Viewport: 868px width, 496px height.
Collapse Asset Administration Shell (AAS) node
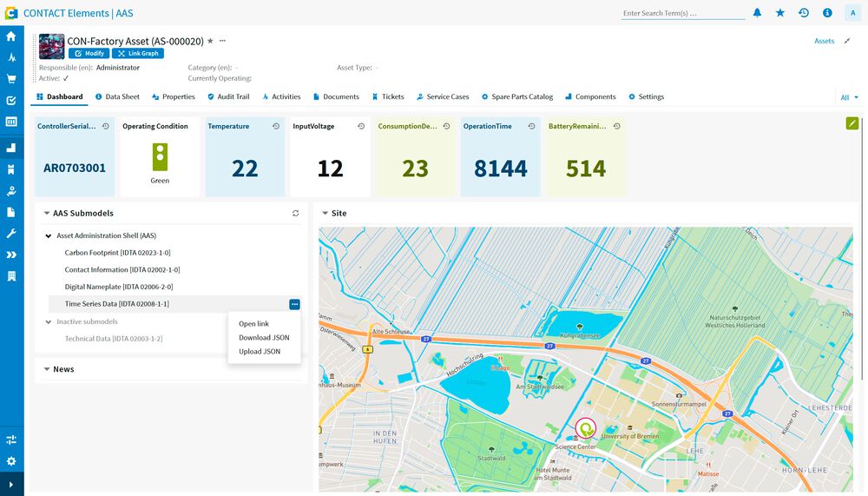(49, 235)
